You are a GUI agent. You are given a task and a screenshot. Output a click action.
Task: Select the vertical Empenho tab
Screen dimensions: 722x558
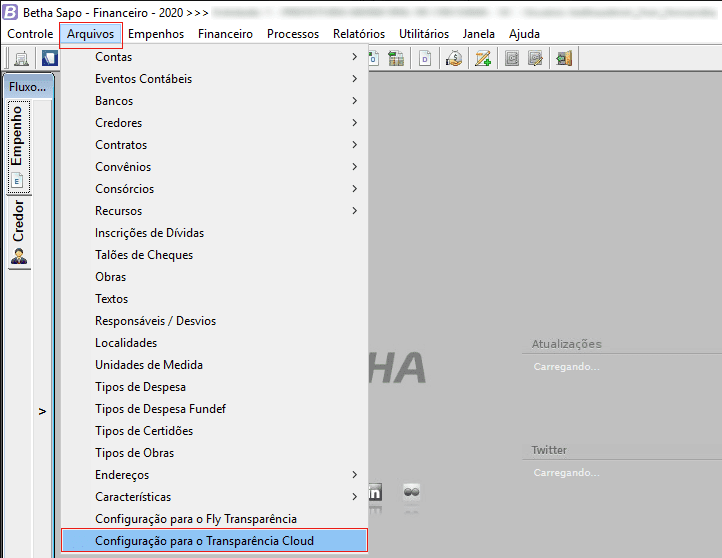pos(18,146)
